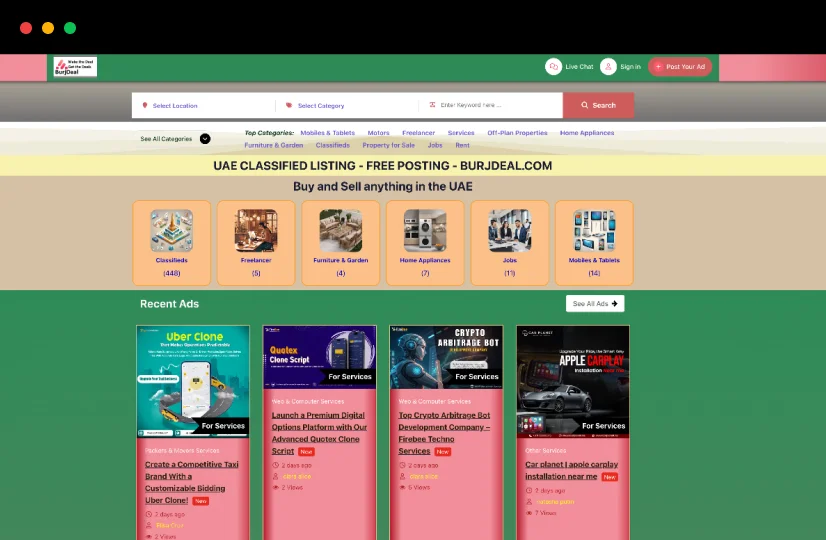Open the Select Location dropdown
The width and height of the screenshot is (826, 540).
204,105
